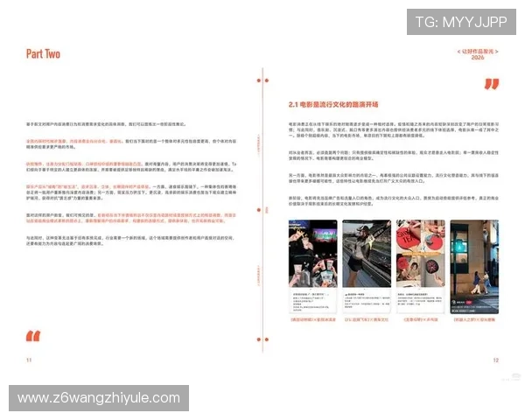
Task: Open the street traffic light photo thumbnail
Action: click(x=474, y=267)
